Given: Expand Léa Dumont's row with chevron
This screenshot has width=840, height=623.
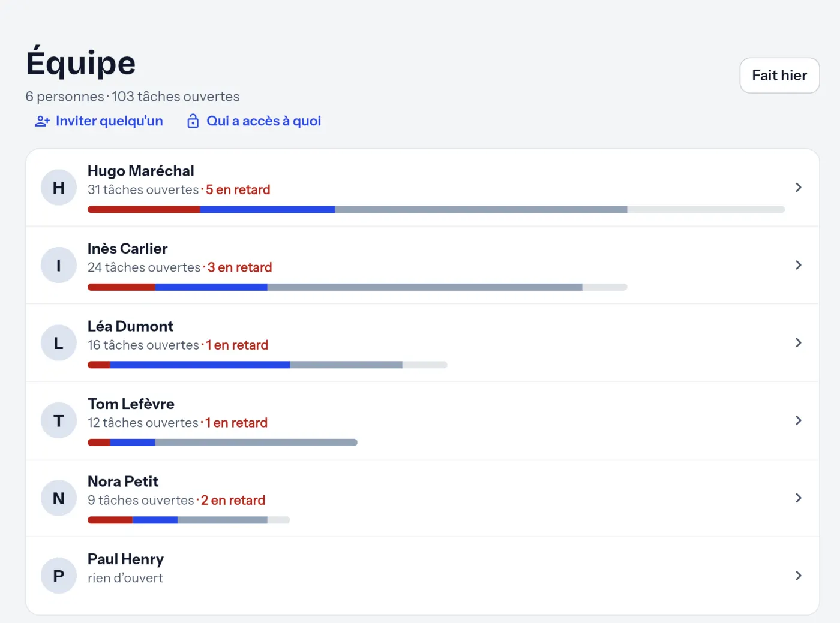Looking at the screenshot, I should click(798, 342).
